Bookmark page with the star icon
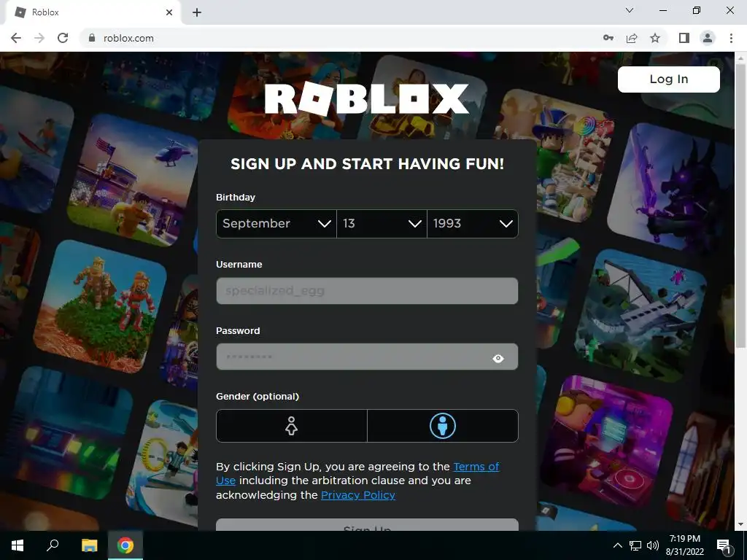This screenshot has width=747, height=560. pyautogui.click(x=655, y=38)
